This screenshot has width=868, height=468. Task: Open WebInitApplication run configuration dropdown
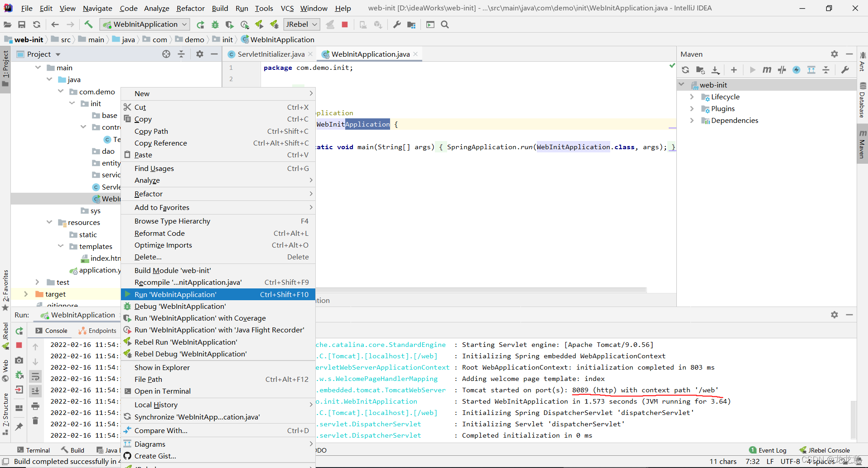145,24
